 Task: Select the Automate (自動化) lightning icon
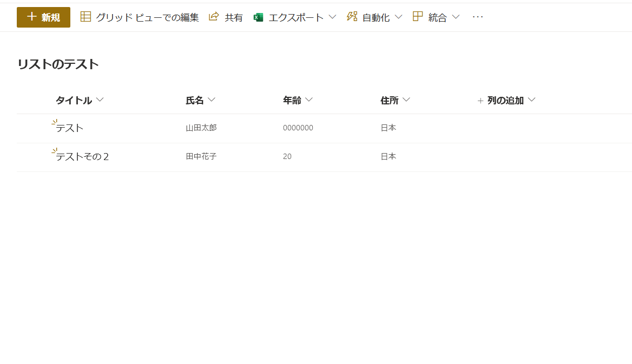[x=352, y=16]
